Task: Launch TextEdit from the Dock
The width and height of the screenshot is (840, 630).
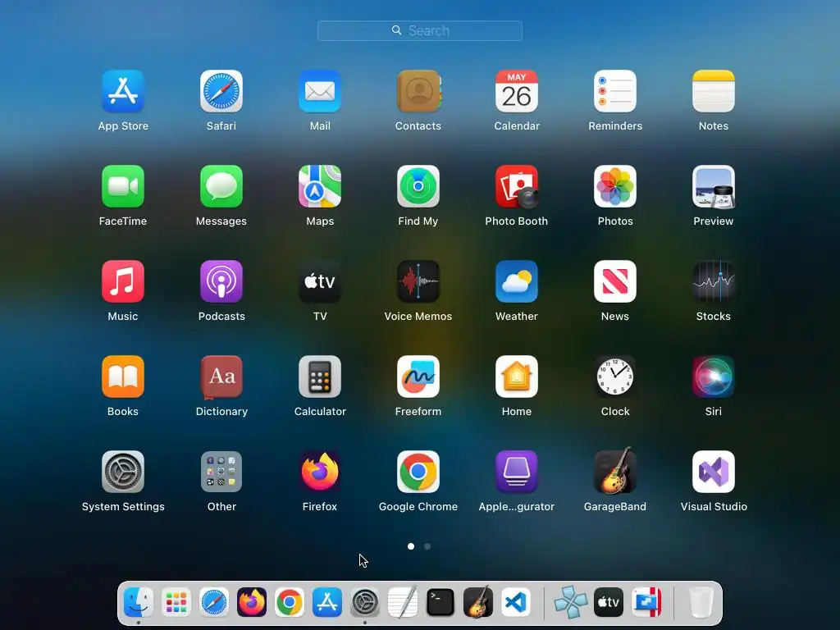Action: pos(402,602)
